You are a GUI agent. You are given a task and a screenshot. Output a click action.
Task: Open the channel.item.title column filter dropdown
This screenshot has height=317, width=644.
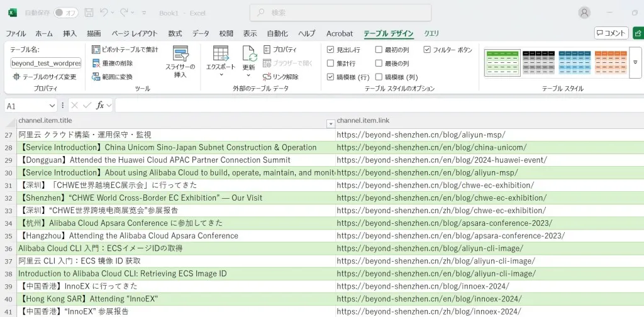(x=330, y=123)
